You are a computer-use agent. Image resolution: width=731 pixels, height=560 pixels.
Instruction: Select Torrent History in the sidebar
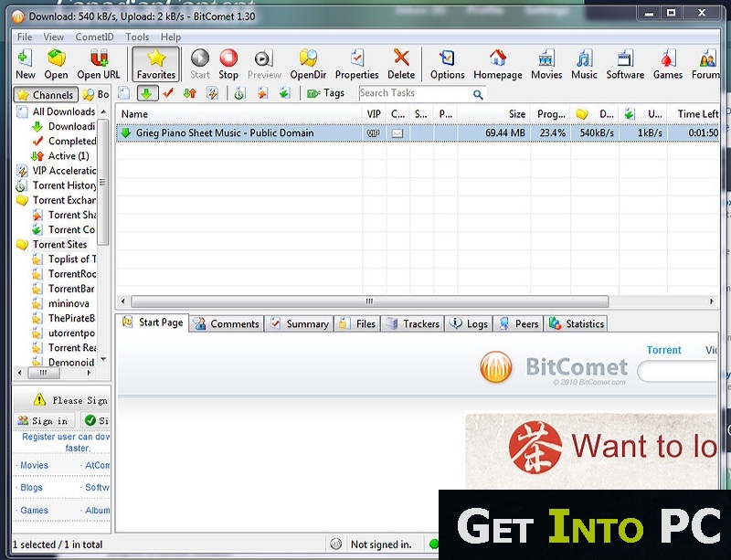[57, 185]
